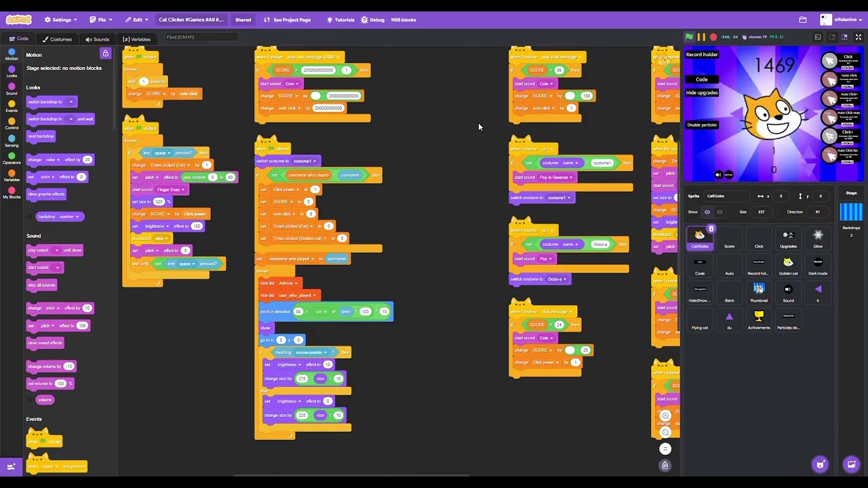This screenshot has height=488, width=868.
Task: Pause the project with the pause button
Action: coord(701,37)
